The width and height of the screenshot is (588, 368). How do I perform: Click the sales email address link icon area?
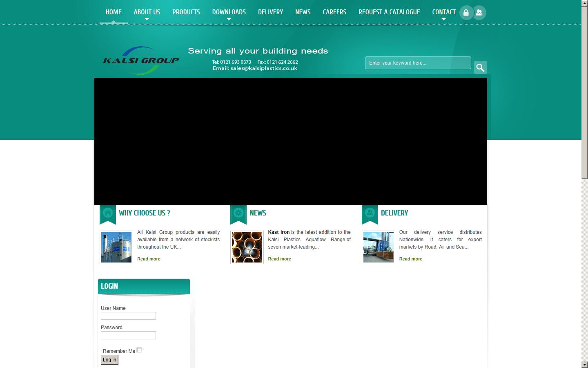tap(263, 68)
